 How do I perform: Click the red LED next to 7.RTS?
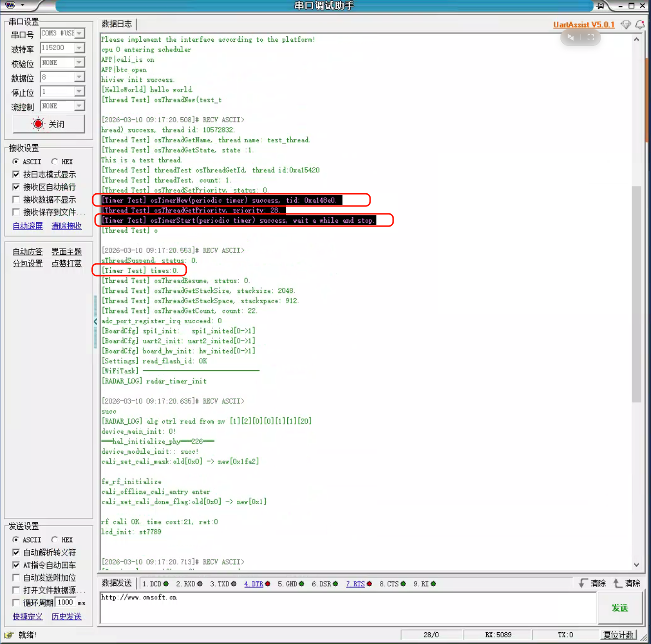pyautogui.click(x=369, y=584)
